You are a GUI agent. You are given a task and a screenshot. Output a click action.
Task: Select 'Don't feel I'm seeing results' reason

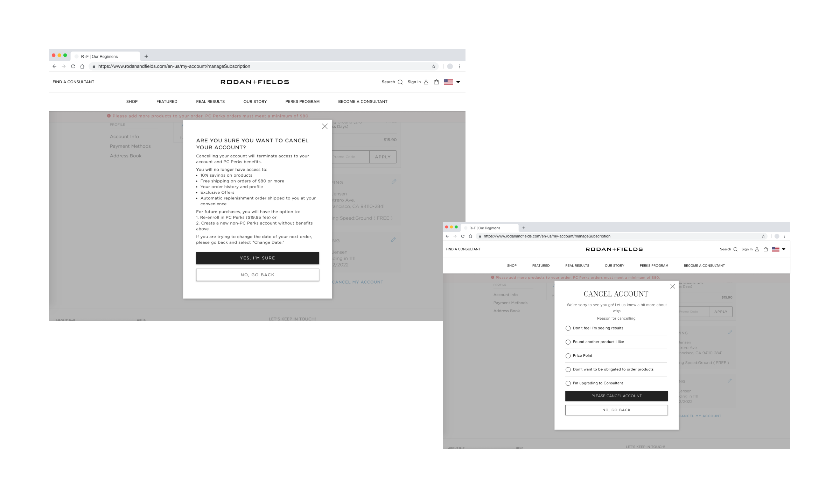[x=568, y=328]
